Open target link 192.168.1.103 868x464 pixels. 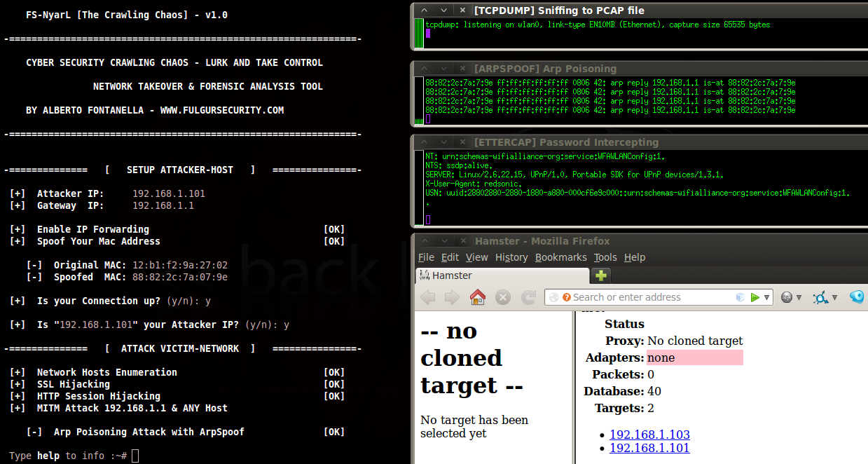tap(649, 435)
